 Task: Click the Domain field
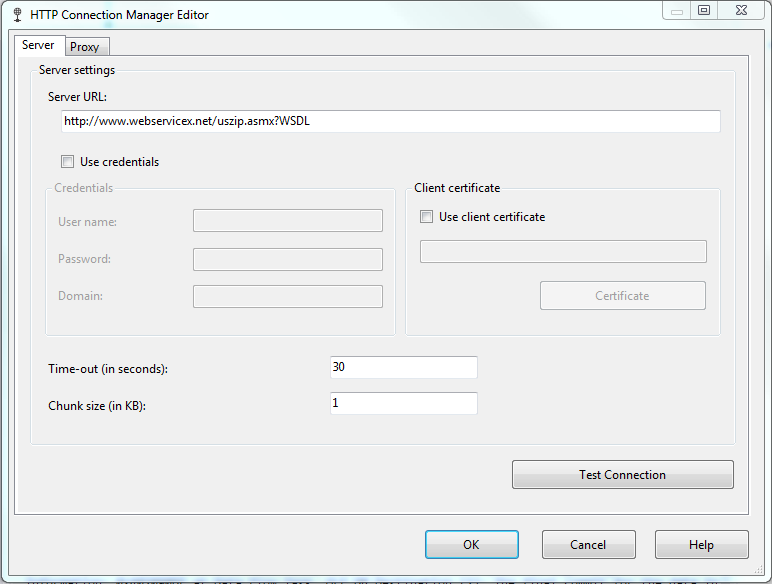[288, 296]
